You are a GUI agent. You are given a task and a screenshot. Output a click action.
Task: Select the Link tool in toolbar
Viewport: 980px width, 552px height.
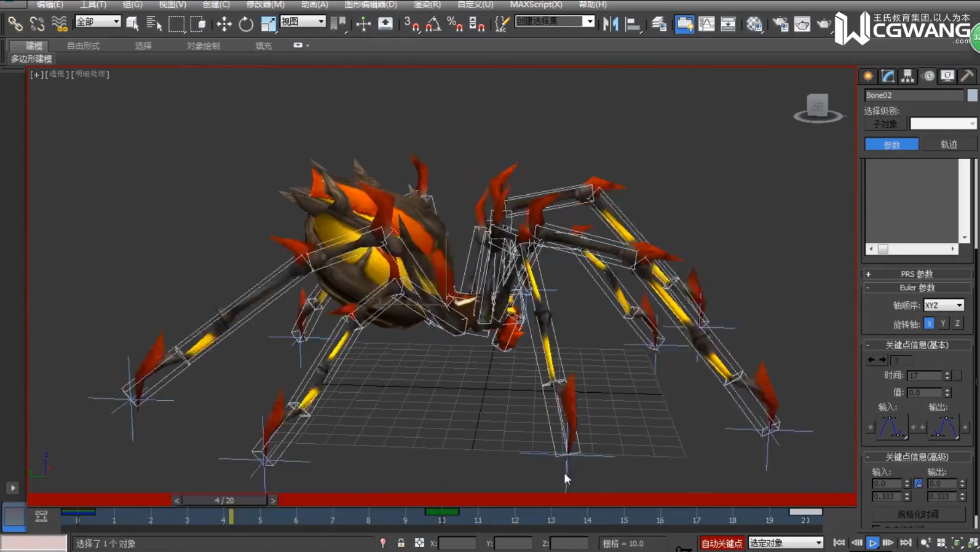pyautogui.click(x=15, y=24)
